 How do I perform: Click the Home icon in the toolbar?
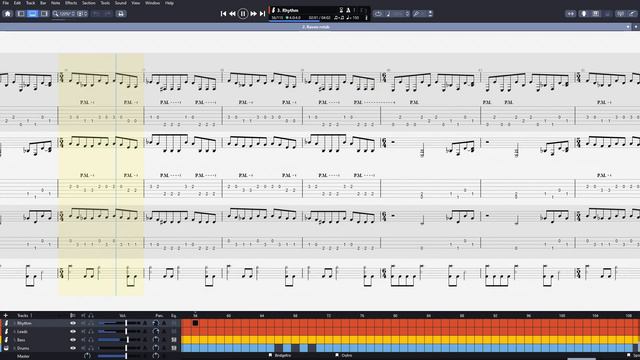click(7, 14)
